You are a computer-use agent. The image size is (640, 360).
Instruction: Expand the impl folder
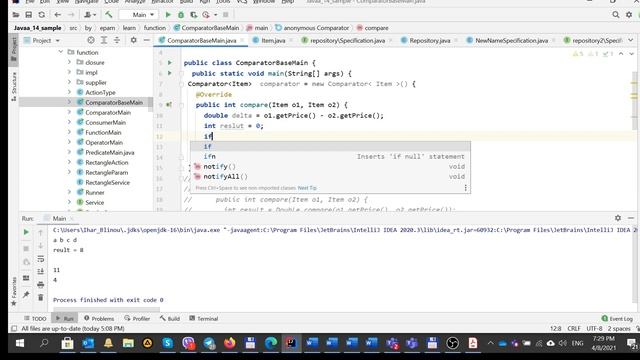pyautogui.click(x=69, y=72)
